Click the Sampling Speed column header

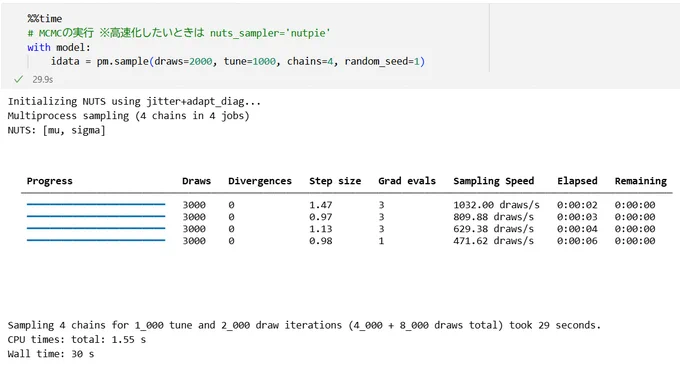coord(494,181)
